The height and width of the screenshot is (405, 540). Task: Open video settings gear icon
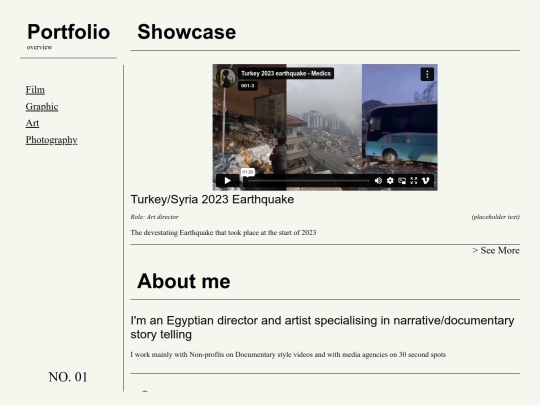pyautogui.click(x=390, y=180)
